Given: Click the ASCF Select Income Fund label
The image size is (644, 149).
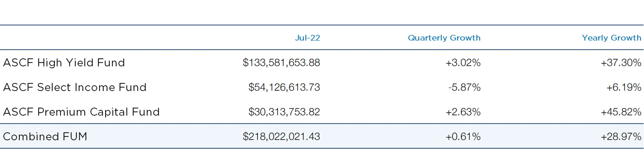Looking at the screenshot, I should (x=75, y=87).
